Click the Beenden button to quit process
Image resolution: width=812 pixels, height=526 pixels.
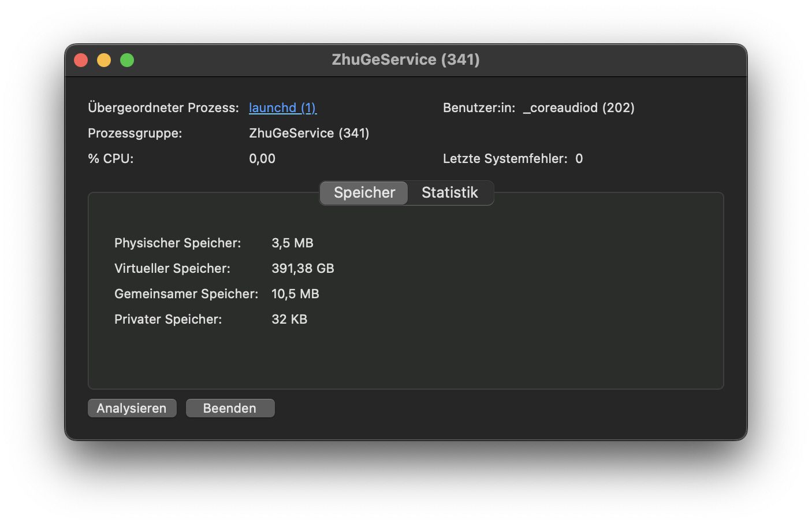230,408
